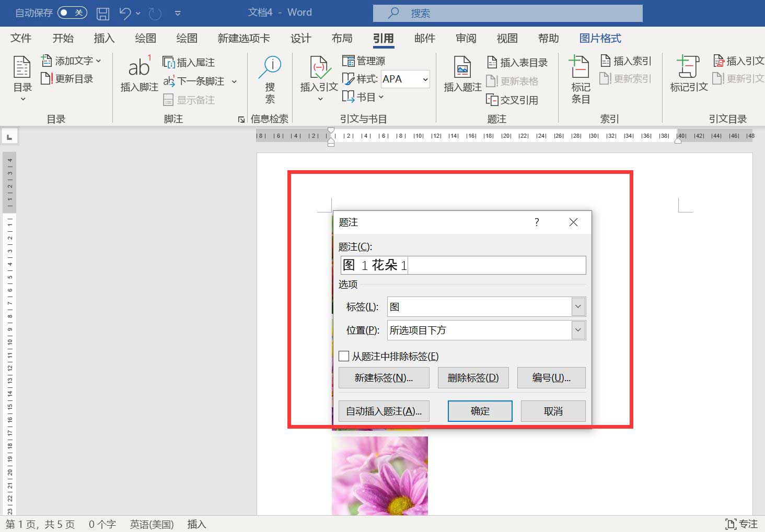Click 专注 focus mode button
This screenshot has width=765, height=532.
coord(741,524)
